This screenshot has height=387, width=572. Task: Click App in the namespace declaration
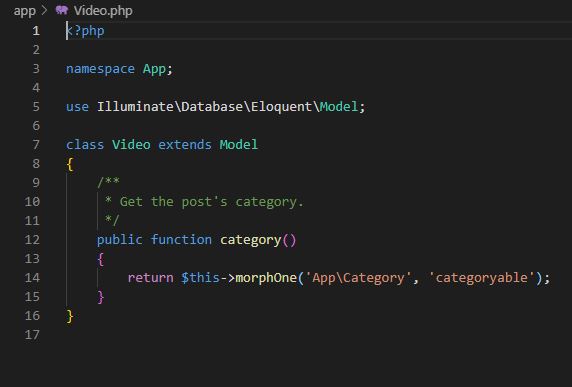coord(154,69)
